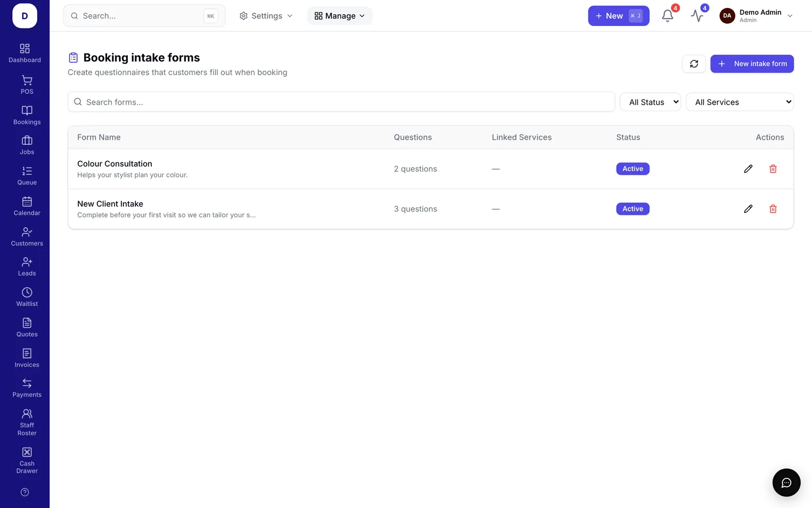Image resolution: width=812 pixels, height=508 pixels.
Task: Open the All Services filter
Action: tap(740, 102)
